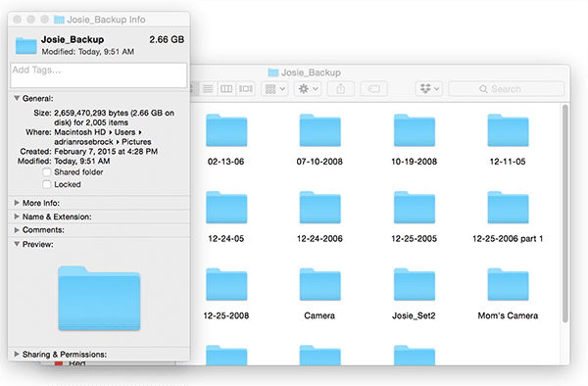Expand the Name & Extension section

17,217
